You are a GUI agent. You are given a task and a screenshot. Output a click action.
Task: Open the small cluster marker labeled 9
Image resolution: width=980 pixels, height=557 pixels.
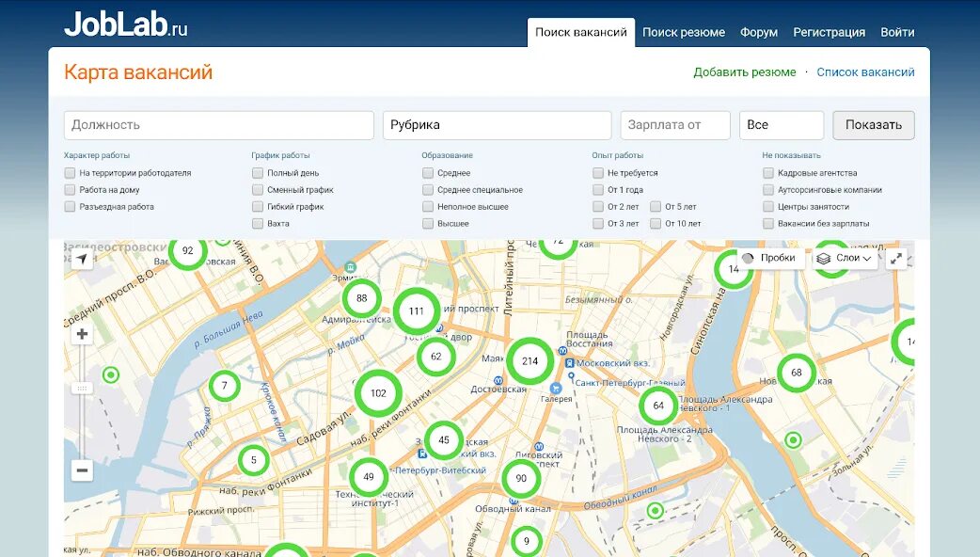[527, 541]
